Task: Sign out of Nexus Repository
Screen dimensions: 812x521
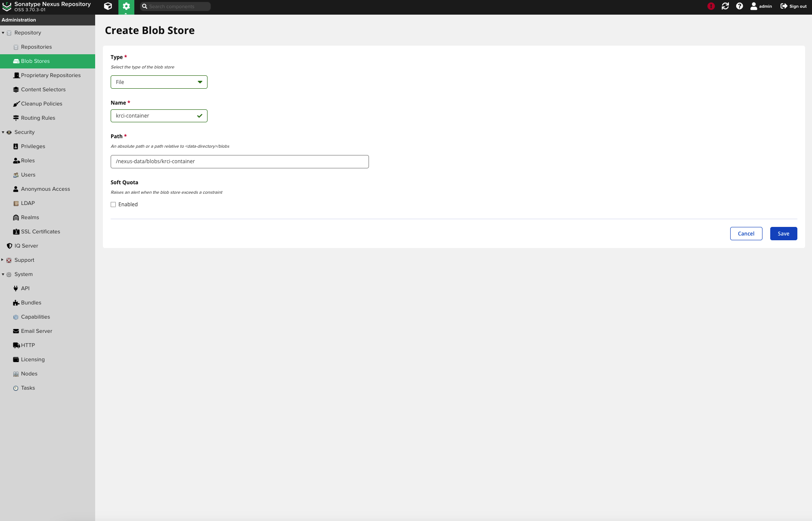Action: click(x=793, y=6)
